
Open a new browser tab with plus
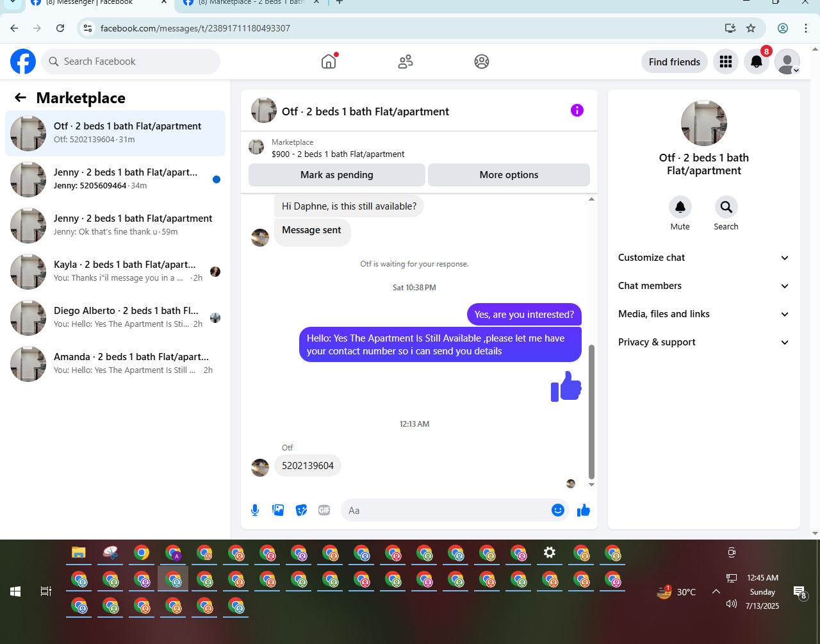click(340, 3)
